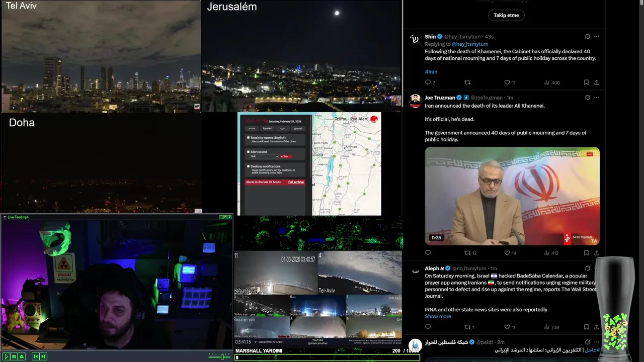Open paldf profile avatar
The image size is (644, 362).
point(415,345)
